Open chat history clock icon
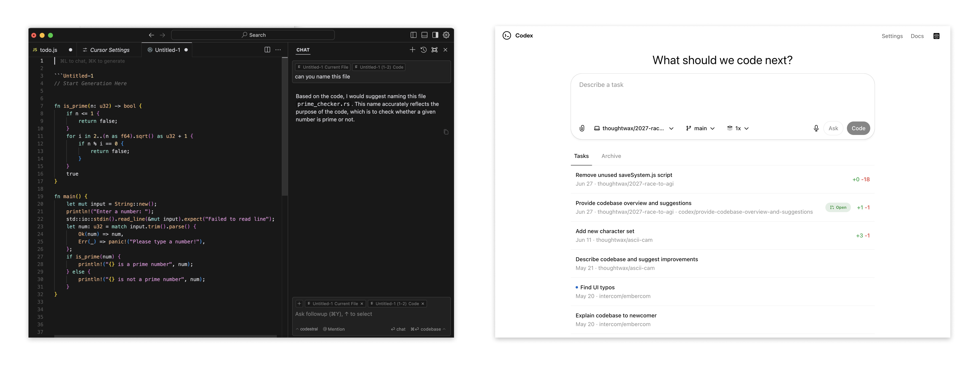Image resolution: width=980 pixels, height=372 pixels. pyautogui.click(x=423, y=50)
